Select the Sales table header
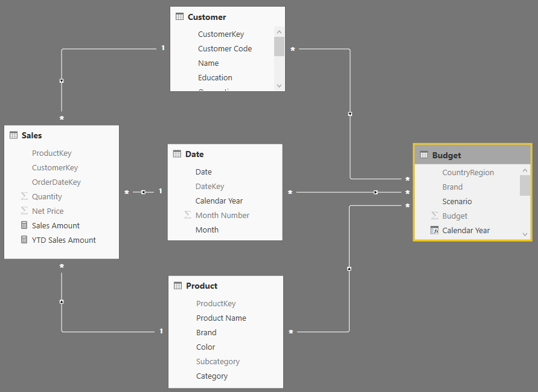This screenshot has height=392, width=538. click(x=62, y=135)
